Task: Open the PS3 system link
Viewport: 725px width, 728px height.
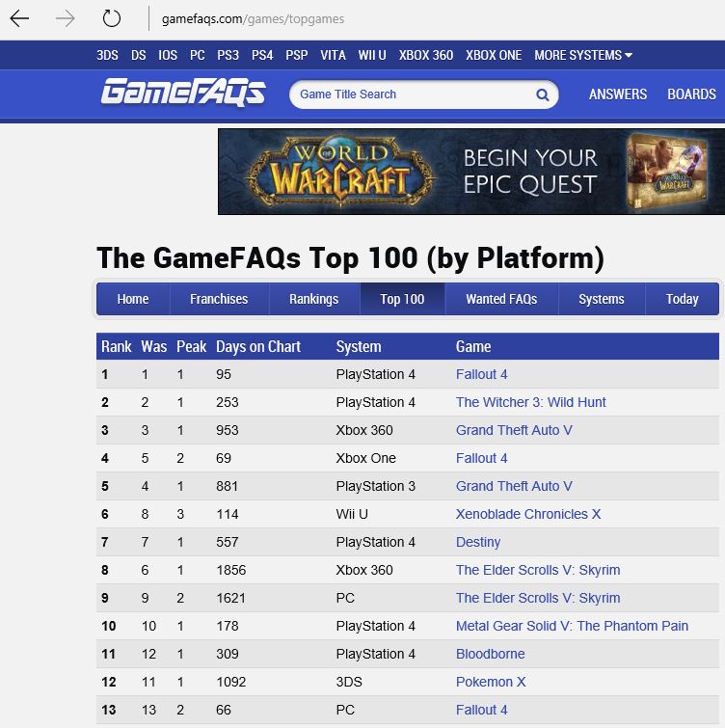Action: point(228,55)
